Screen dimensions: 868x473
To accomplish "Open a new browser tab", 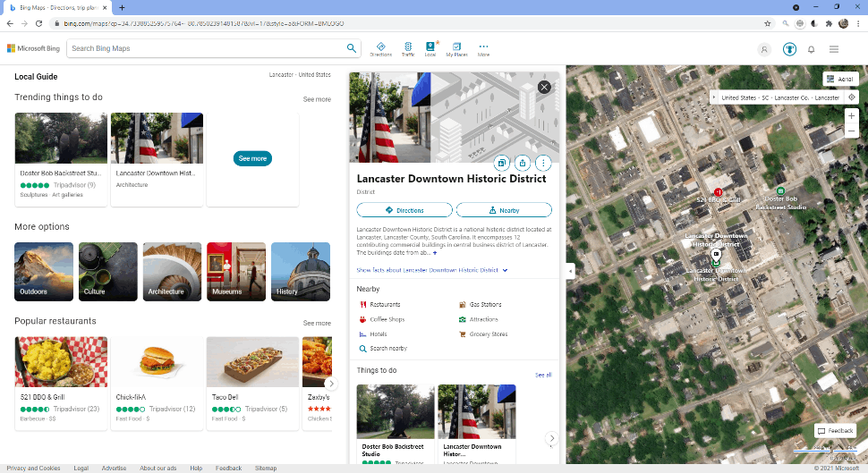I will (122, 8).
